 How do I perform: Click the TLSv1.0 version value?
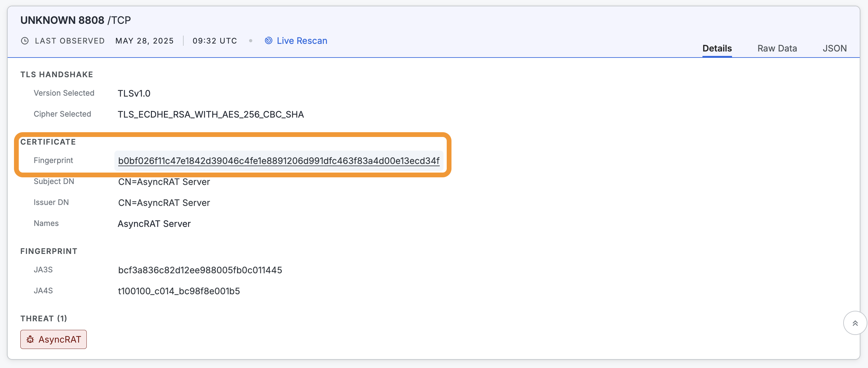134,93
